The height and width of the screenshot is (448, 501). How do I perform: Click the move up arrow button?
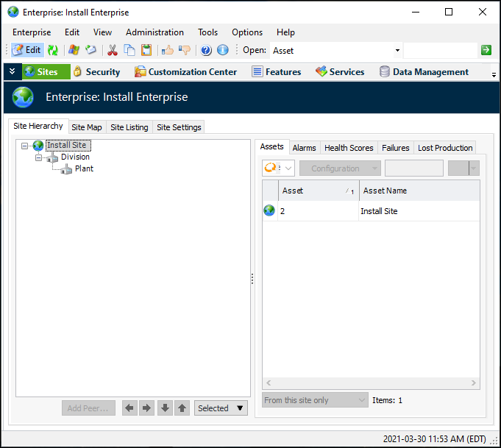pyautogui.click(x=182, y=408)
